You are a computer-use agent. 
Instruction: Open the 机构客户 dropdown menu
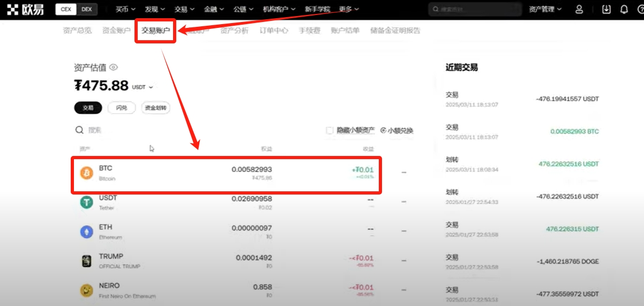(279, 9)
